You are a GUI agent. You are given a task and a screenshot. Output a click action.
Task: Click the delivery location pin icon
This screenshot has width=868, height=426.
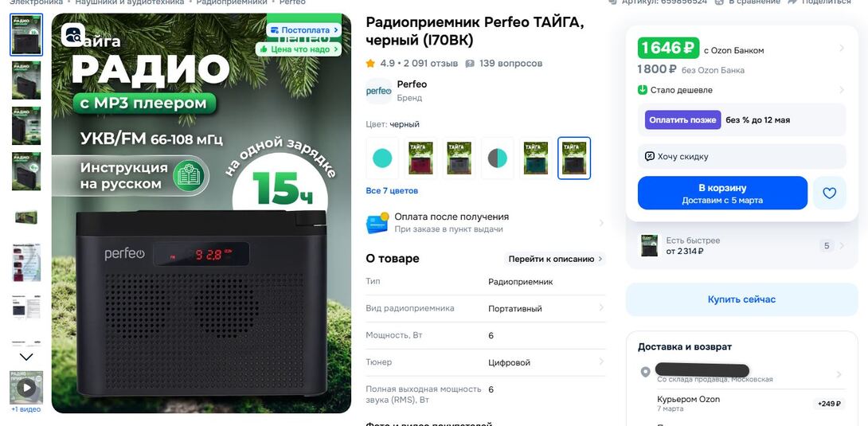(645, 373)
